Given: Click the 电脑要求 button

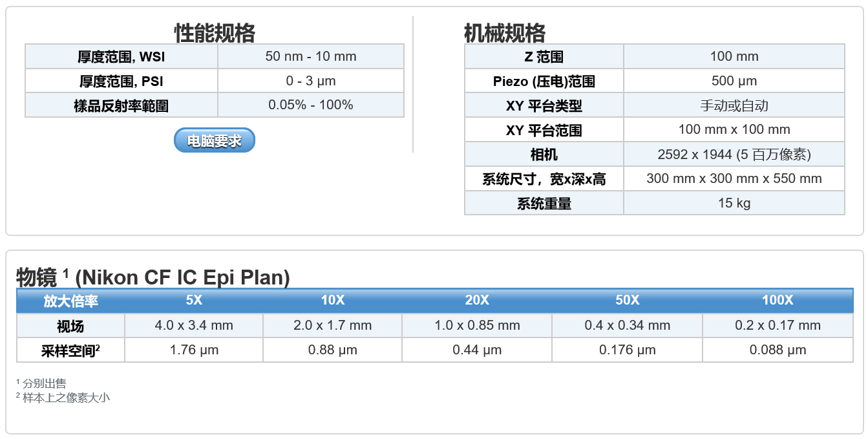Looking at the screenshot, I should tap(214, 140).
